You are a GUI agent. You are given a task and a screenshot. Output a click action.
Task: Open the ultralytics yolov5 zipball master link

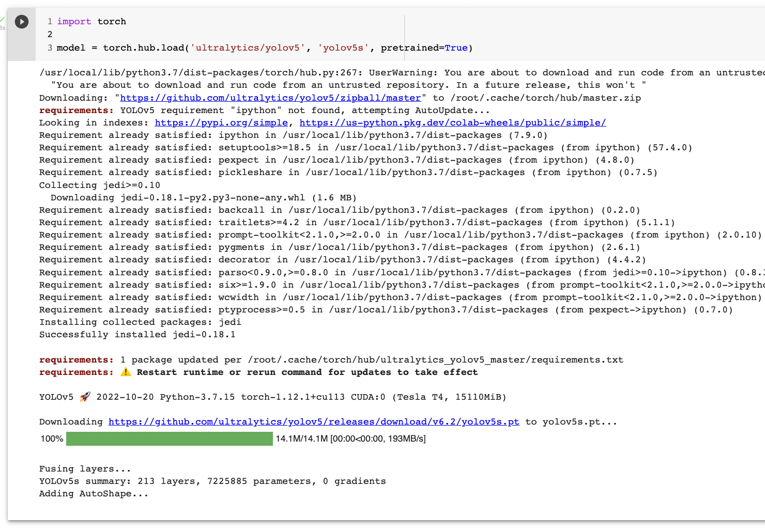click(269, 98)
